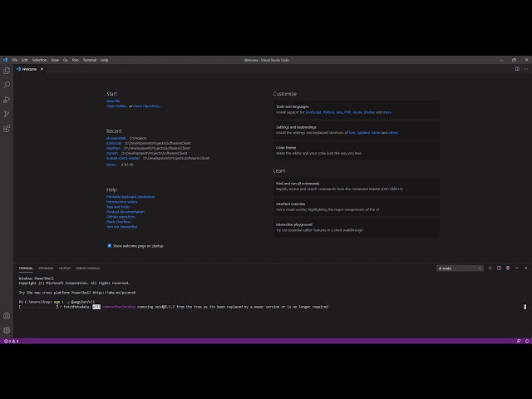Open Stack Overflow link

click(118, 222)
